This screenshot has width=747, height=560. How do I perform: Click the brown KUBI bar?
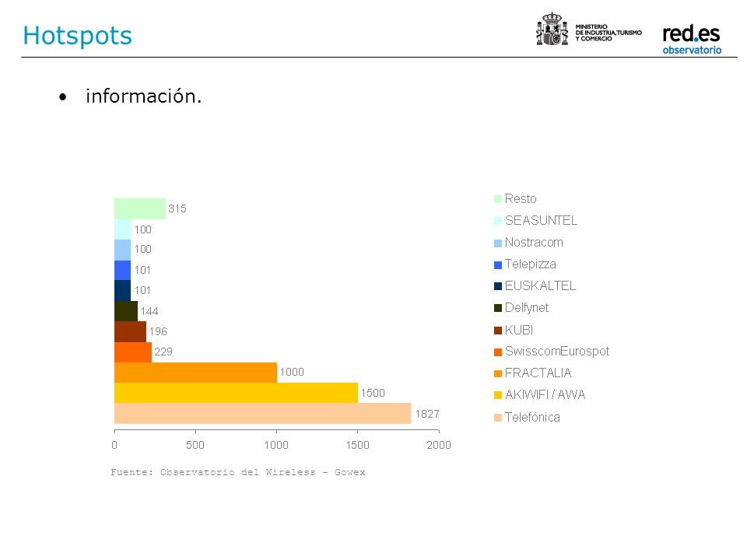tap(130, 331)
